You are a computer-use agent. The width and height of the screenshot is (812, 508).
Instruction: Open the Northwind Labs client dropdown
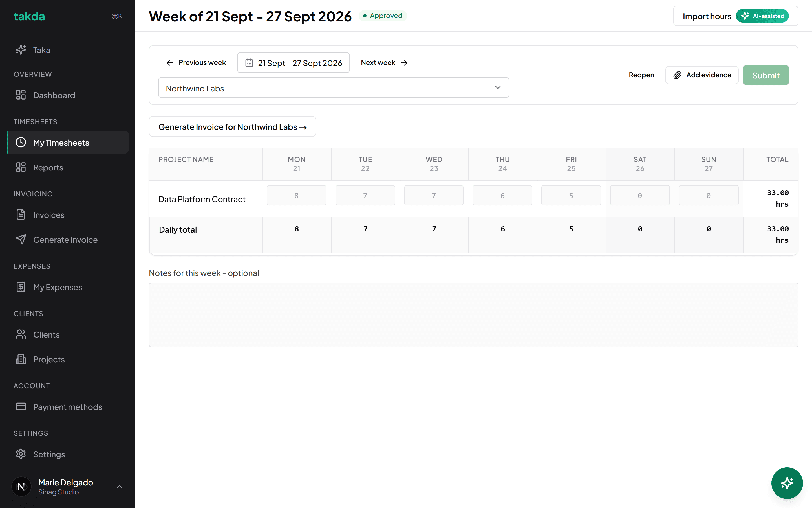[334, 88]
